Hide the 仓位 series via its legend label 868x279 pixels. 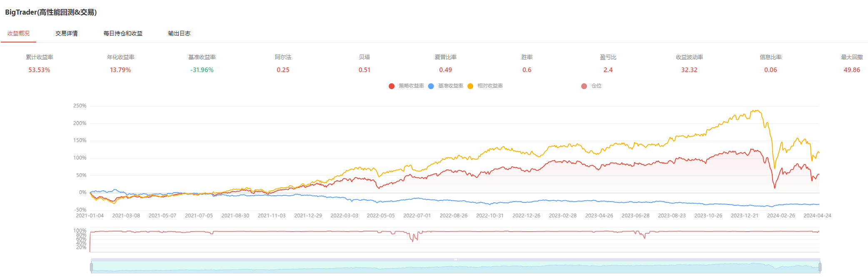(596, 86)
